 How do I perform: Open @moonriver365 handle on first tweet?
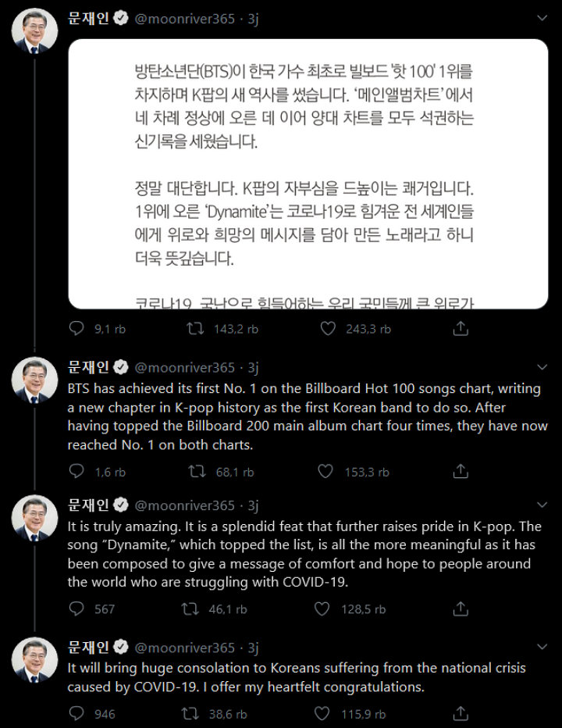click(x=185, y=19)
